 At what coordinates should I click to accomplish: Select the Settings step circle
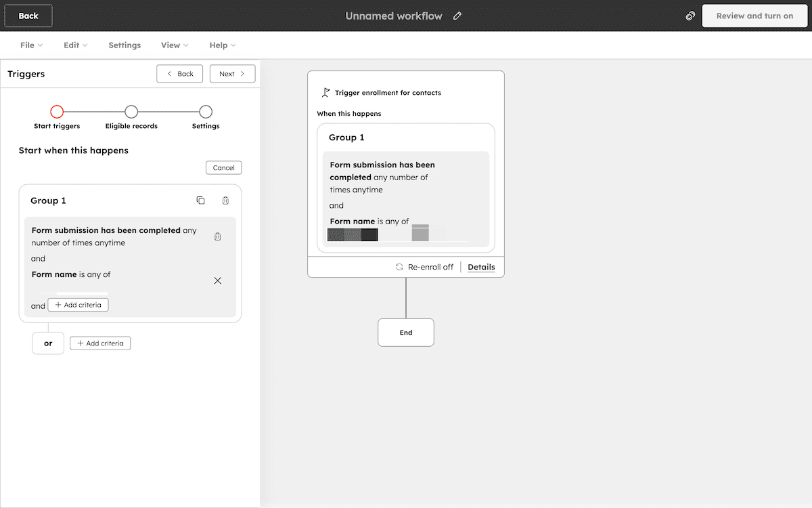coord(205,112)
